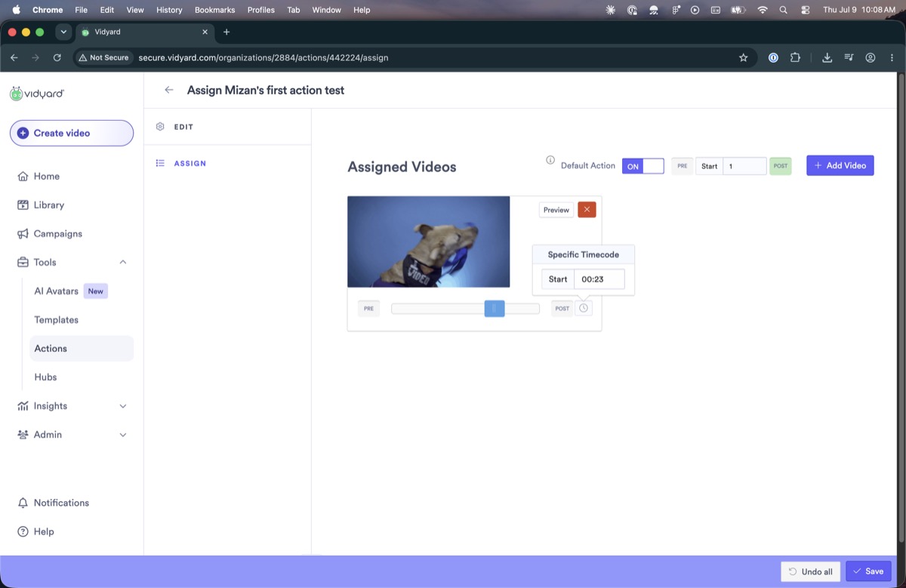Open a new Chrome tab with the plus
The image size is (906, 588).
click(226, 32)
